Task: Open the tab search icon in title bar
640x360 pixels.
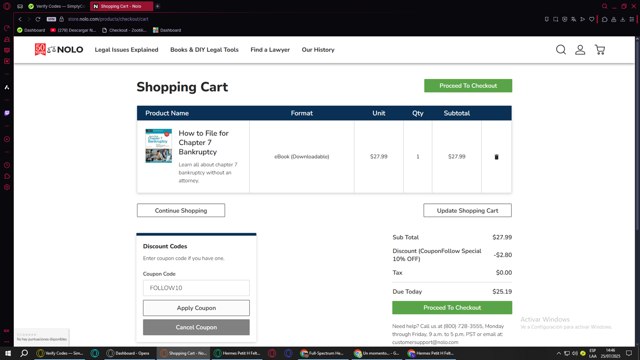Action: [x=604, y=6]
